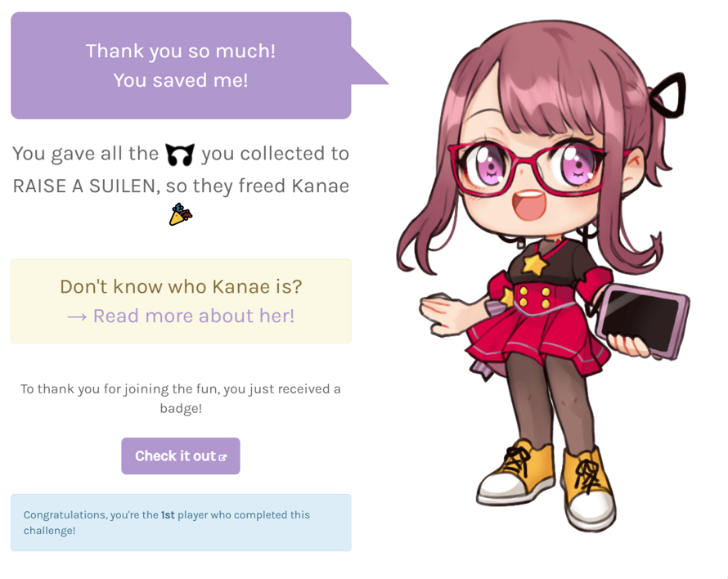Click the Don't know who Kanae is? heading
Screen dimensions: 728x579
pos(181,286)
